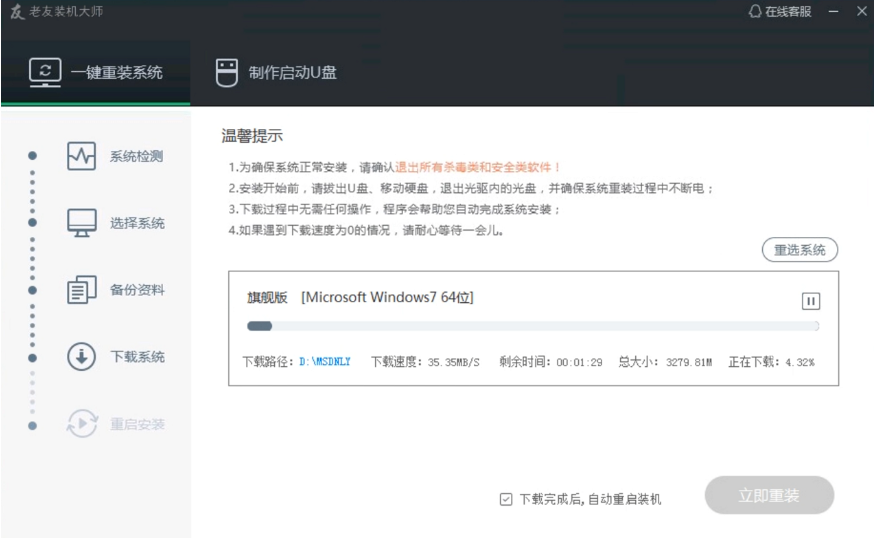Viewport: 876px width, 538px height.
Task: Open the 一键重装系统 tab
Action: coord(96,72)
